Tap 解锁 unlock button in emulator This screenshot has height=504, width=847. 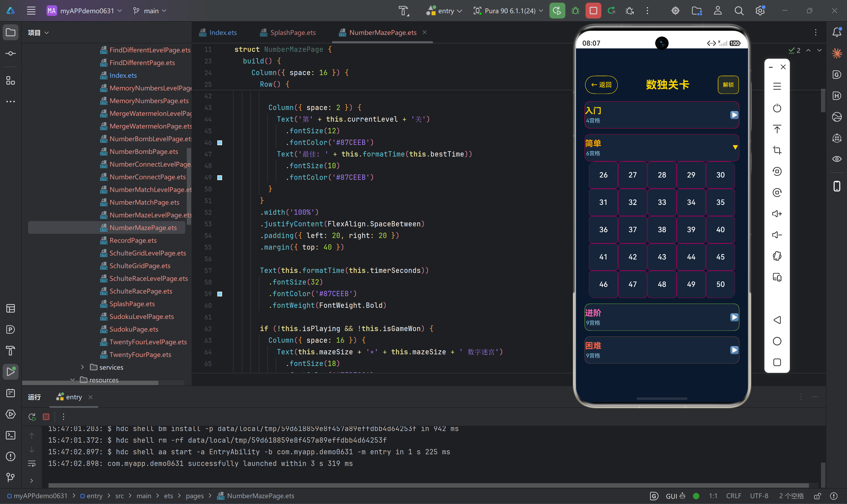[728, 85]
